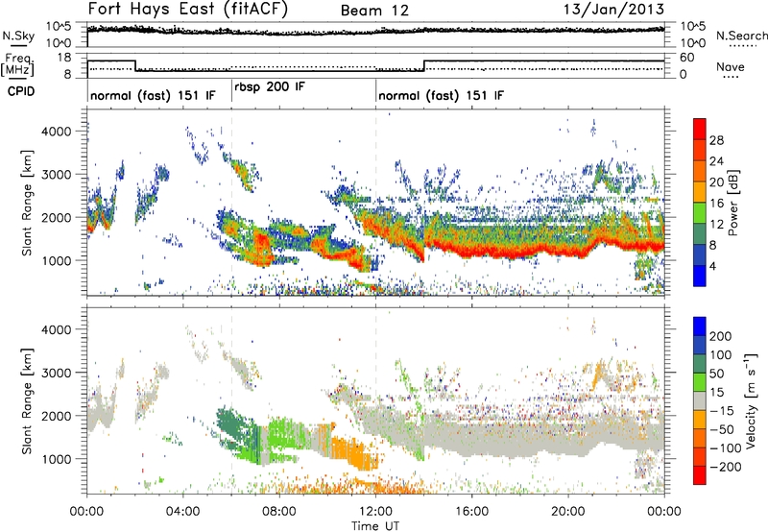This screenshot has height=532, width=768.
Task: Click the 1000 tick label on power panel
Action: [x=56, y=260]
